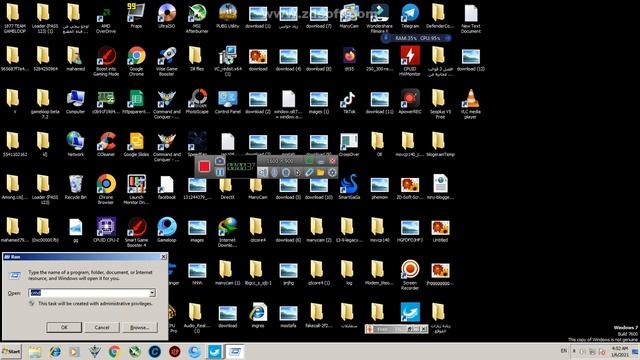This screenshot has height=360, width=640.
Task: Pause the screen recording
Action: point(220,172)
